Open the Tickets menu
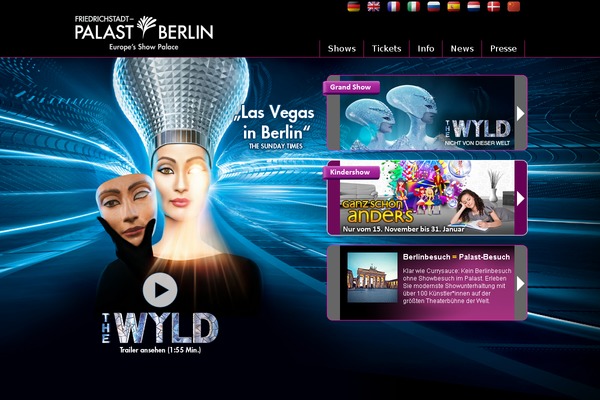 pos(386,49)
